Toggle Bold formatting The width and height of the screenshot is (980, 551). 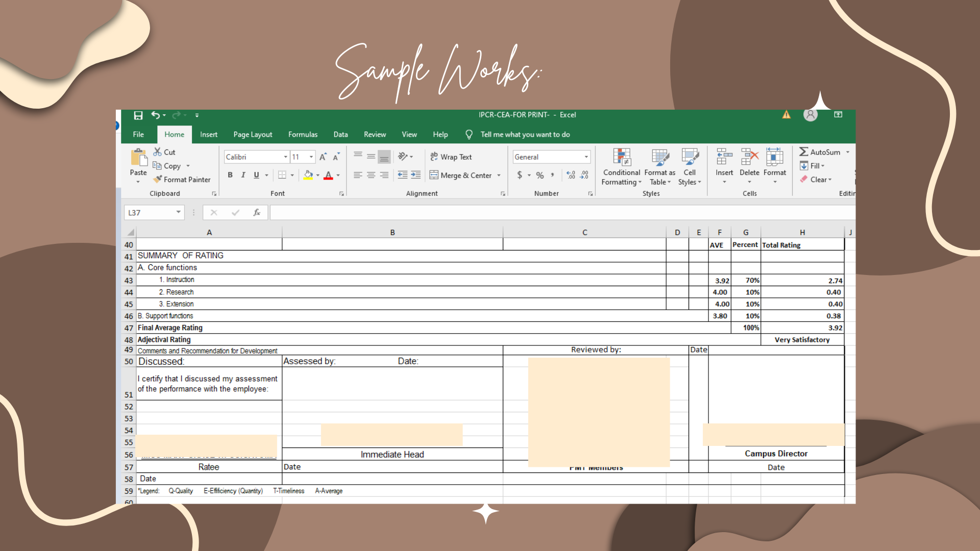coord(230,175)
